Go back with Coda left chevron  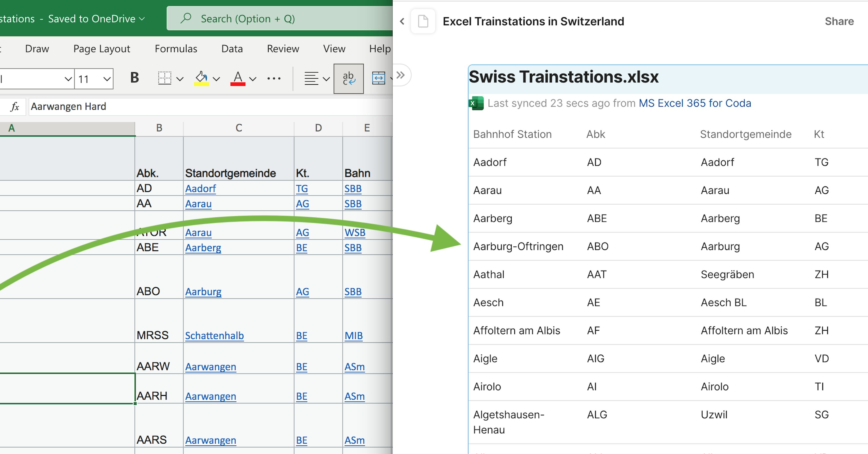402,22
